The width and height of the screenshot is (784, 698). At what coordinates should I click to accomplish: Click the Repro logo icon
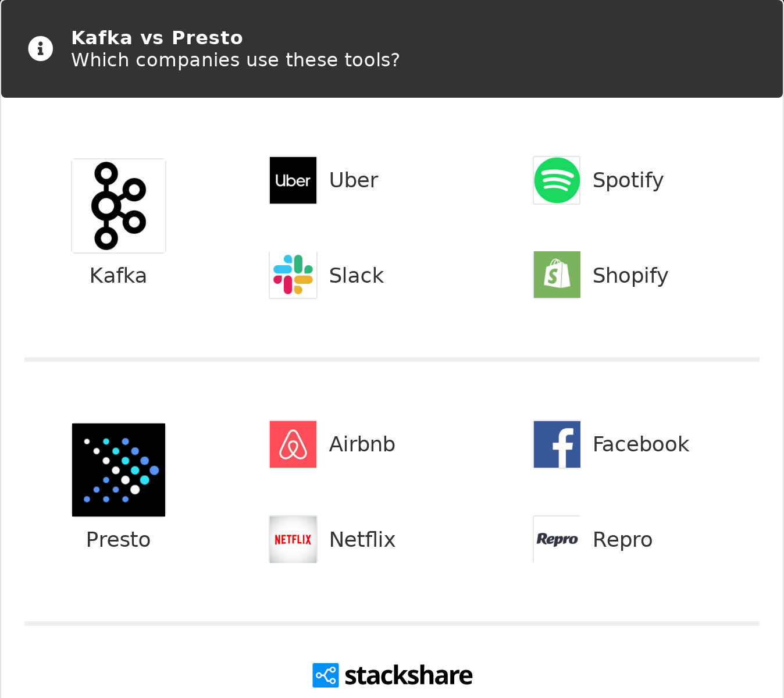coord(557,539)
